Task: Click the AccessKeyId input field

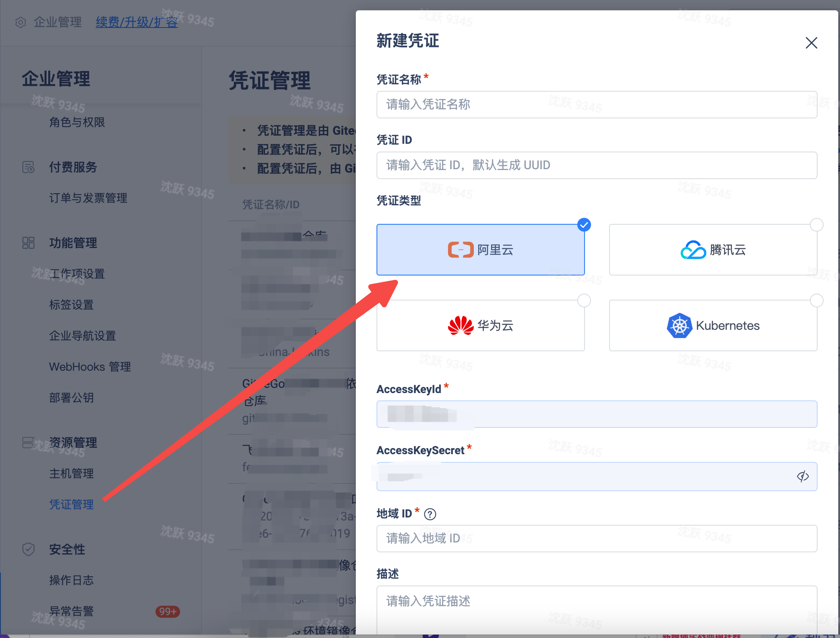Action: (x=597, y=414)
